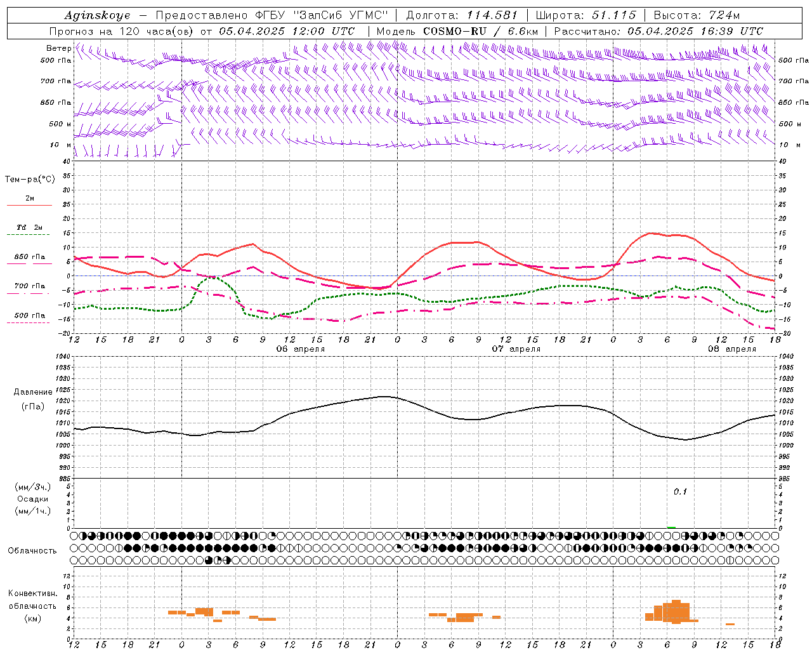Click the 0.1 precipitation amount value
This screenshot has width=812, height=650.
point(680,492)
